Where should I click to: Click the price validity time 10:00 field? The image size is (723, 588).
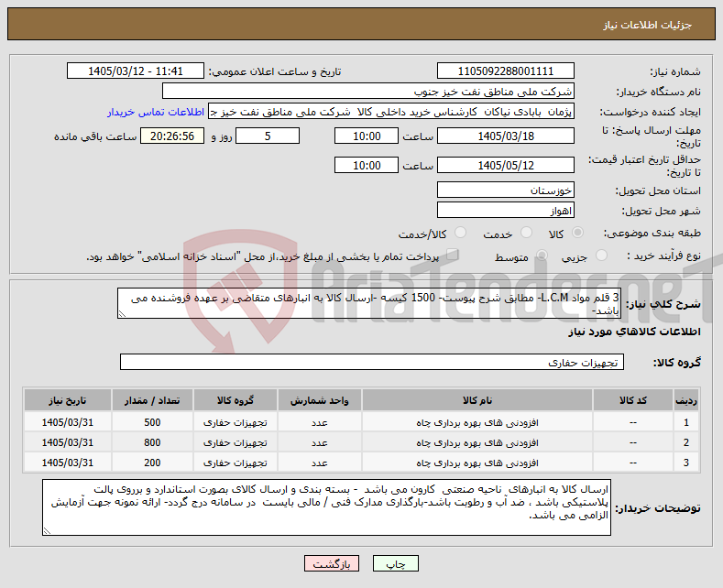coord(367,165)
